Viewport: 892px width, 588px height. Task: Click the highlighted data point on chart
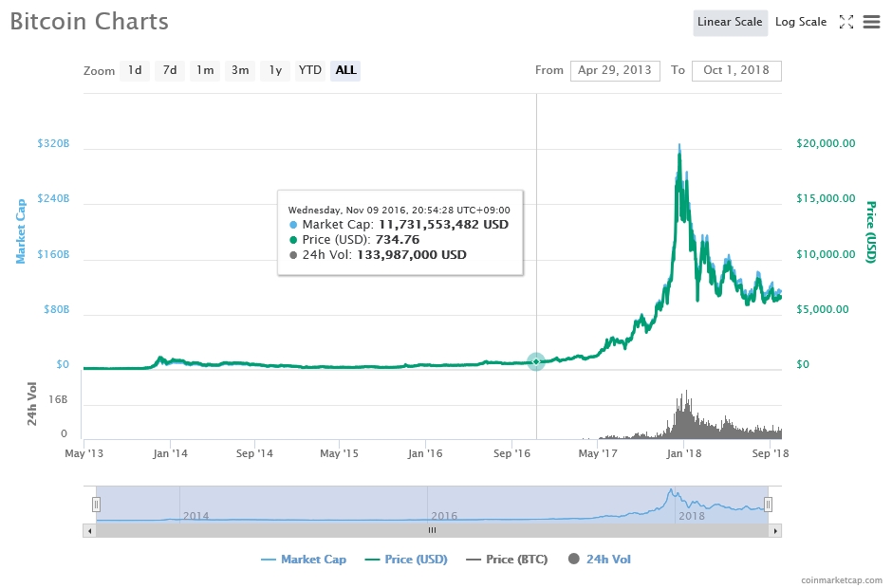(x=536, y=361)
